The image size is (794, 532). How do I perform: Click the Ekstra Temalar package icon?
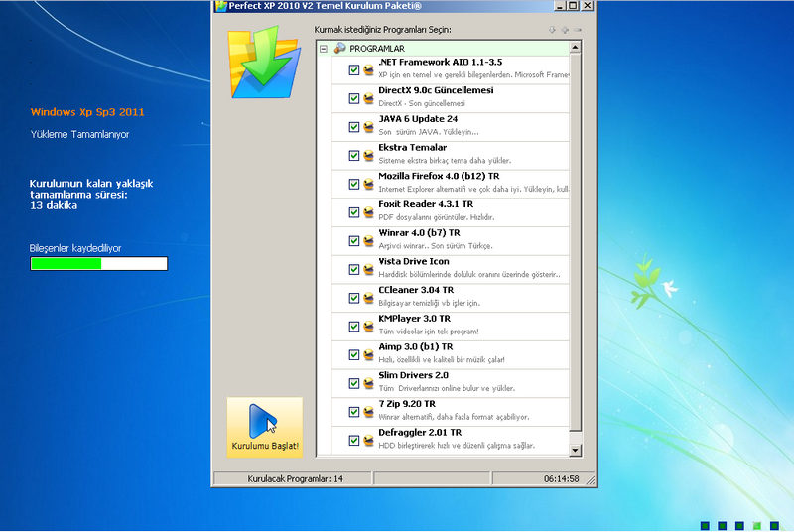pyautogui.click(x=368, y=156)
